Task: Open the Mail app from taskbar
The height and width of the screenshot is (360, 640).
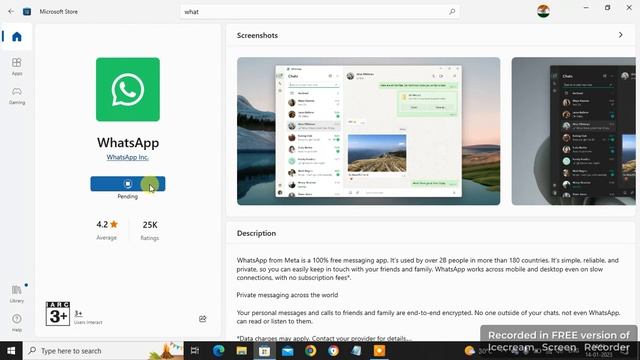Action: pos(287,351)
